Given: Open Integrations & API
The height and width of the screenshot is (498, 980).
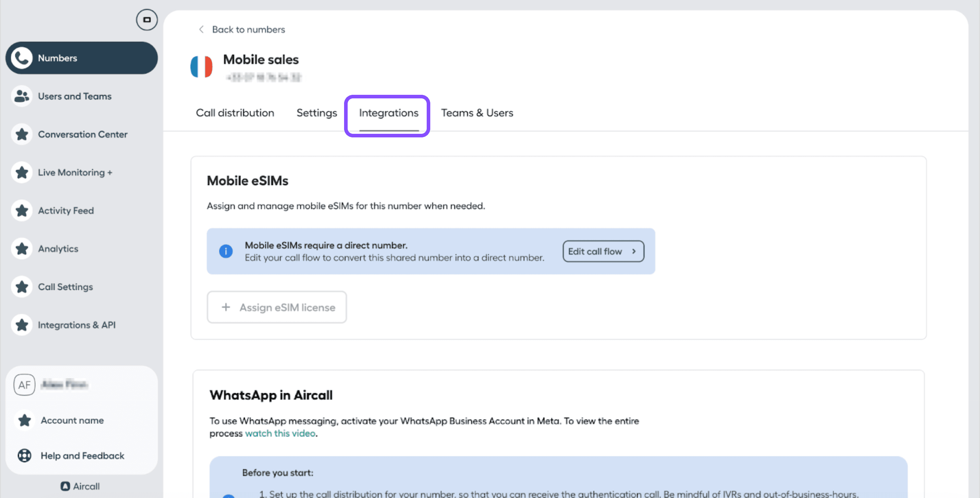Looking at the screenshot, I should coord(77,325).
